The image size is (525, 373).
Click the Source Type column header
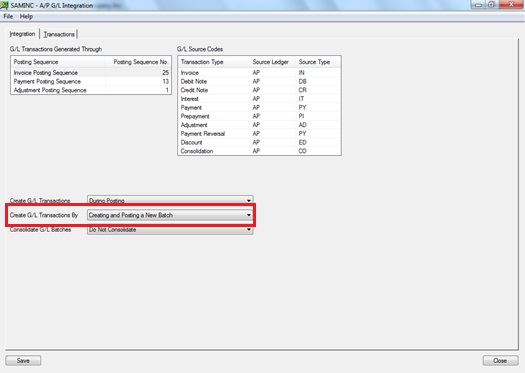[x=318, y=62]
